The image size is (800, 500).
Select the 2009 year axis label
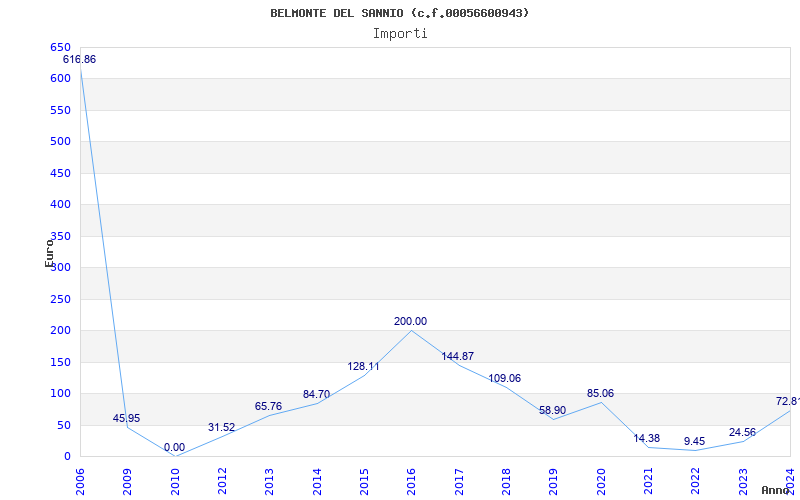[x=127, y=482]
